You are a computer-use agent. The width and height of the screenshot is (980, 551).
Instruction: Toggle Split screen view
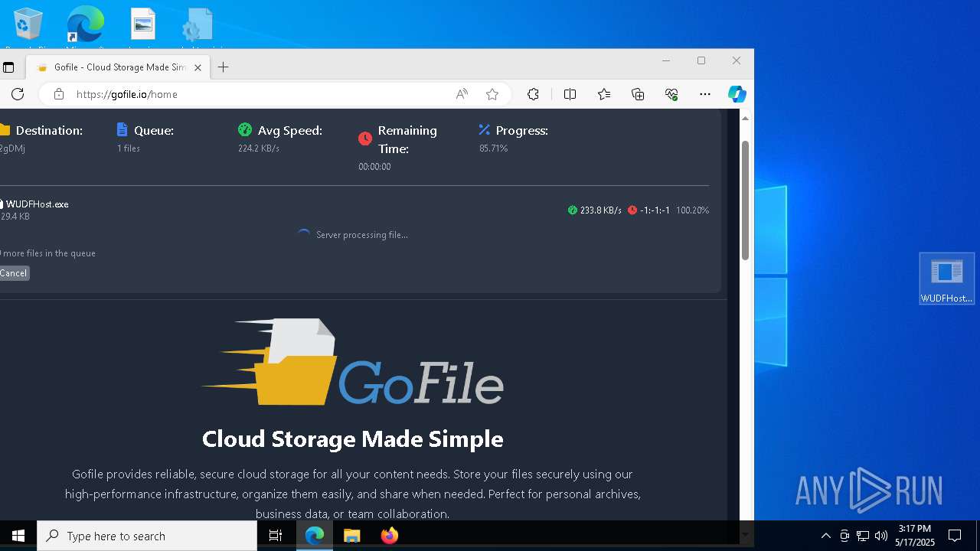[570, 94]
